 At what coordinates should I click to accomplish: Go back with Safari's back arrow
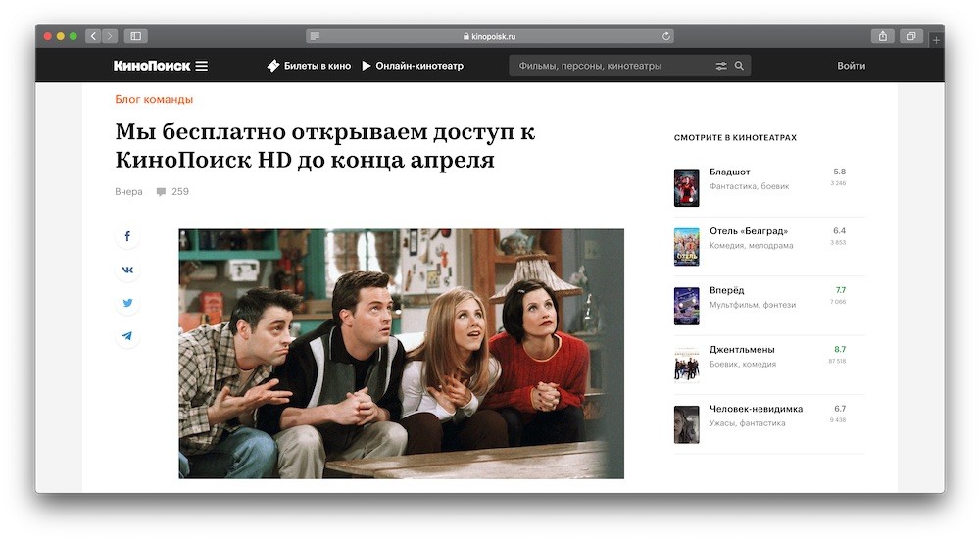[93, 36]
